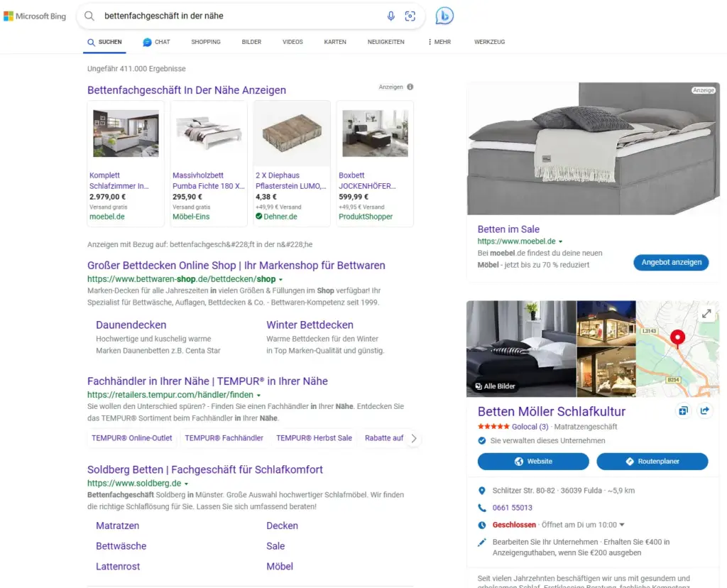Expand the map via the diagonal arrows icon

click(706, 312)
